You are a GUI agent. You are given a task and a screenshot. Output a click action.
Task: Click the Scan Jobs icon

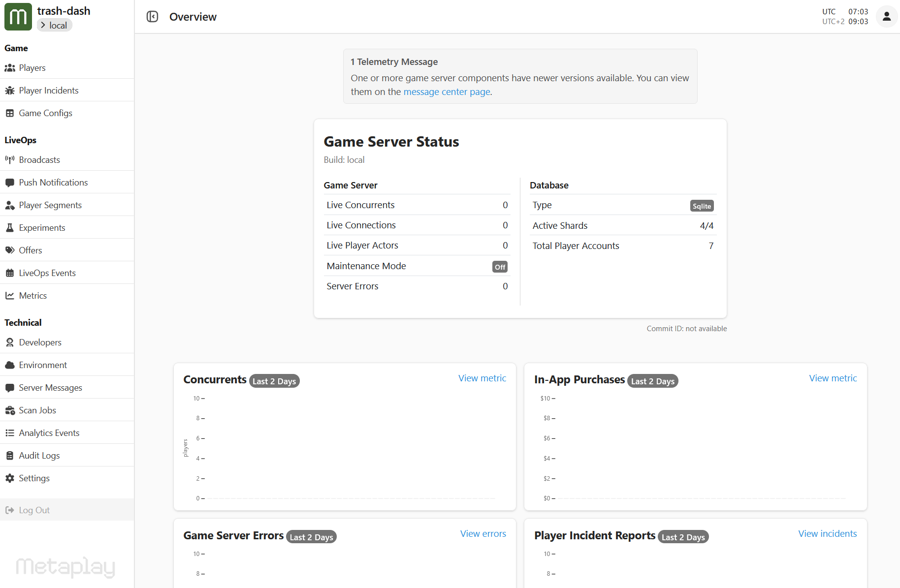click(x=10, y=410)
